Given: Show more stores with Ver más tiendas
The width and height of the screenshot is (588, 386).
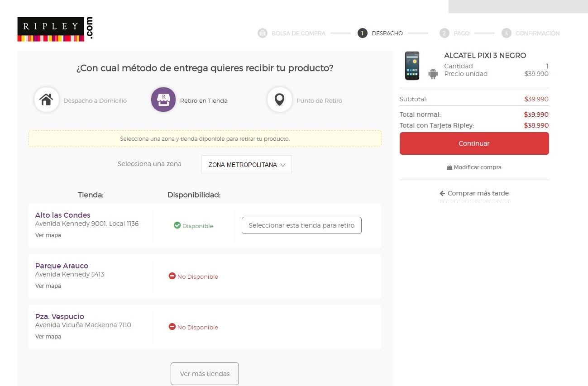Looking at the screenshot, I should [205, 374].
